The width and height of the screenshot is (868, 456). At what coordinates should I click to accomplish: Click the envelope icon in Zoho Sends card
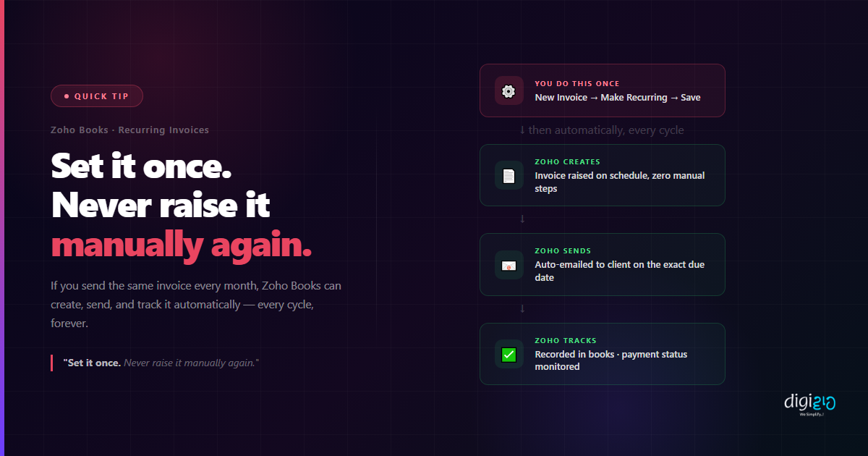(509, 265)
